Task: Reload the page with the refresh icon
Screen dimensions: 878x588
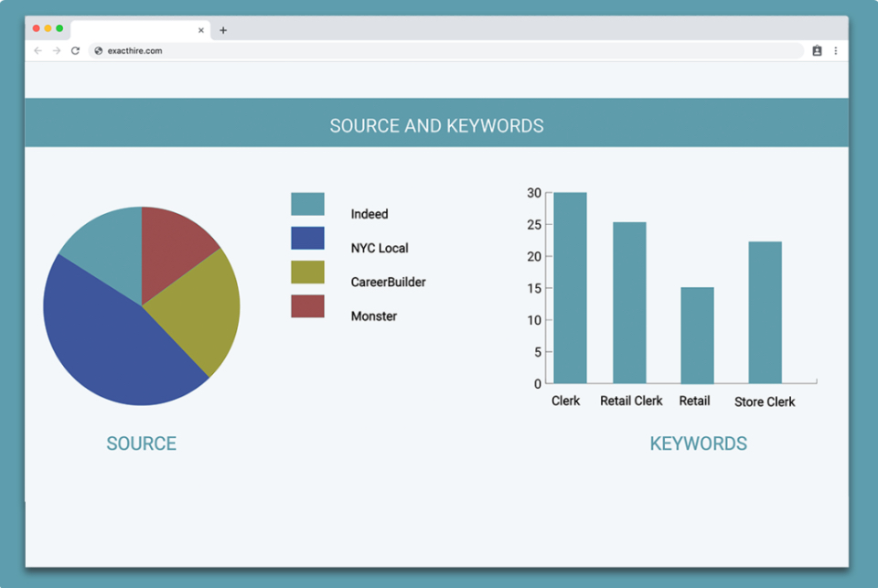Action: coord(76,50)
